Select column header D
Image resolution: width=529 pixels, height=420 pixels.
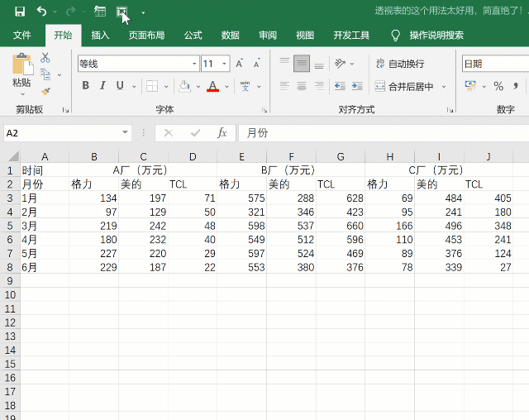(x=193, y=157)
